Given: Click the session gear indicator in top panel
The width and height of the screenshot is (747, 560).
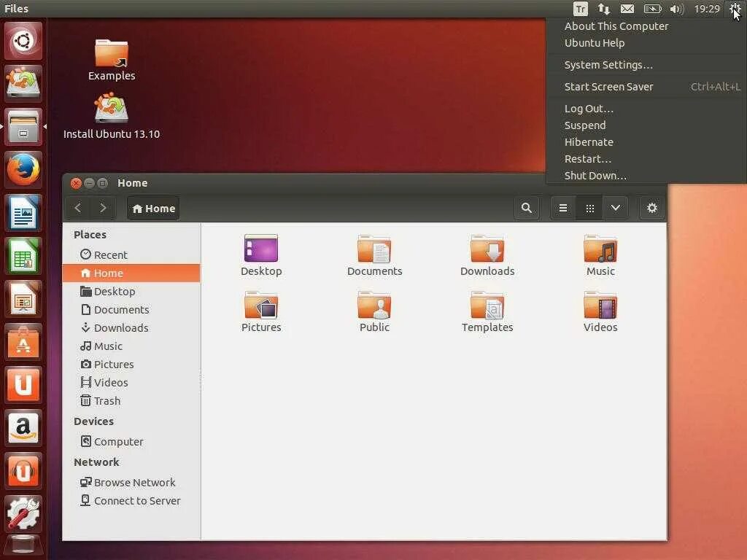Looking at the screenshot, I should (734, 9).
